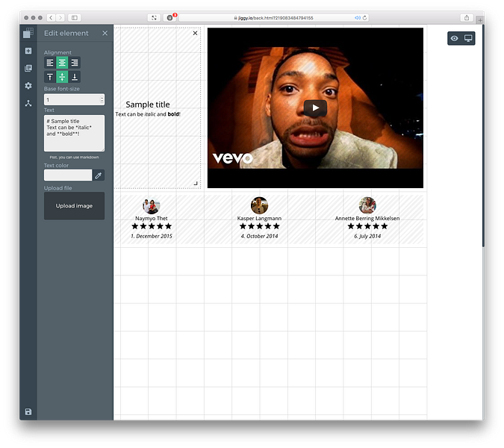Image resolution: width=504 pixels, height=448 pixels.
Task: Click the uBlock extension icon with badge
Action: (170, 18)
